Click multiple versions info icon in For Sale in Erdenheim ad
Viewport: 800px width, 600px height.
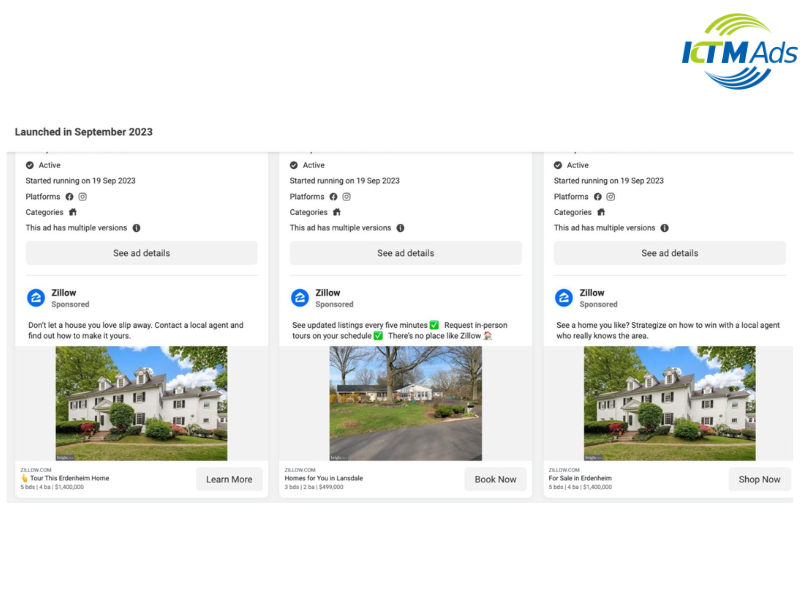point(664,228)
